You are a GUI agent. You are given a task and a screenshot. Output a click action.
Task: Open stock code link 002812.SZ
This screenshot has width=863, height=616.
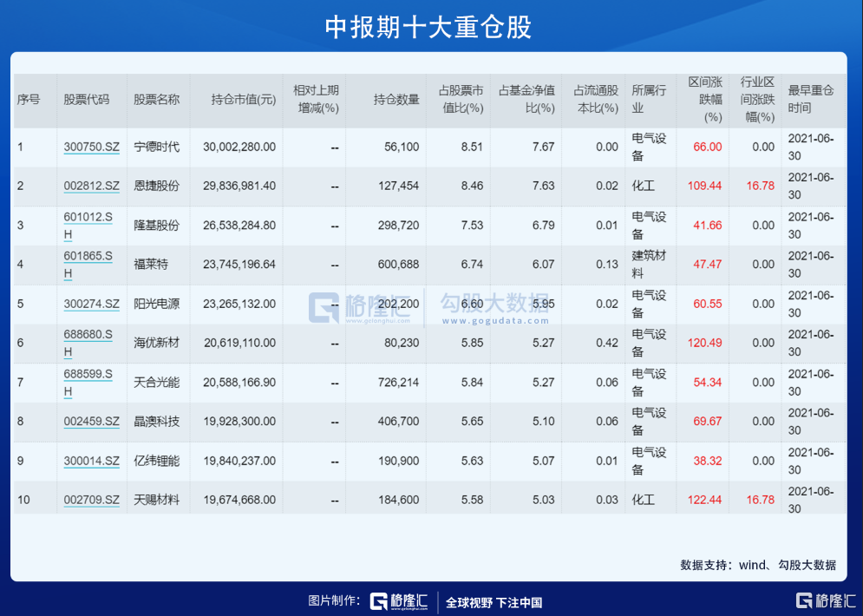click(x=91, y=186)
